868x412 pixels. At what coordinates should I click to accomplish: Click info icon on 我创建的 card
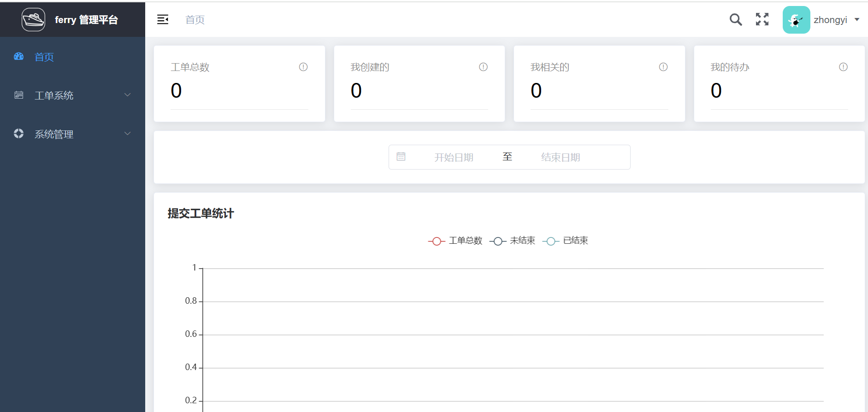(483, 67)
